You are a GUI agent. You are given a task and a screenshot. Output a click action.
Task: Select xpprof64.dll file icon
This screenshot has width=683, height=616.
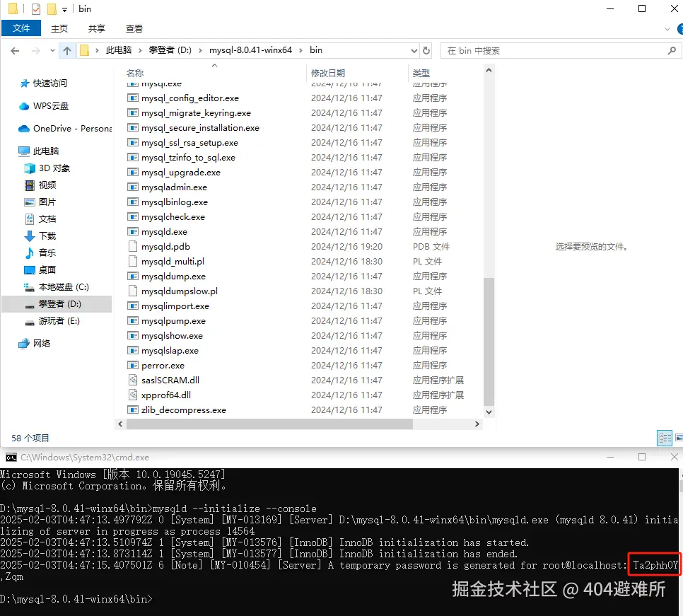[x=133, y=395]
